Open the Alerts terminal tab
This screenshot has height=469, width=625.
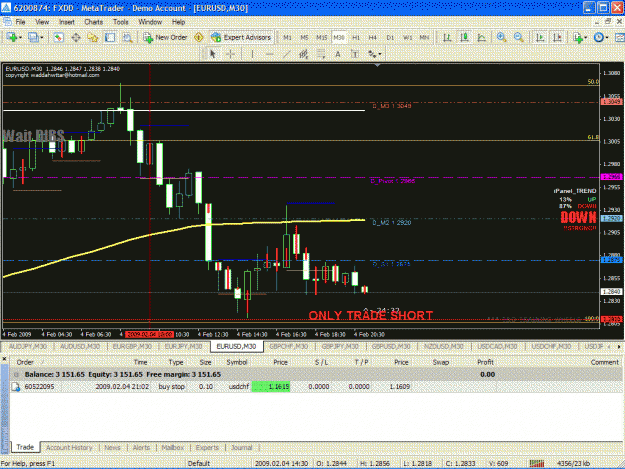pyautogui.click(x=141, y=447)
